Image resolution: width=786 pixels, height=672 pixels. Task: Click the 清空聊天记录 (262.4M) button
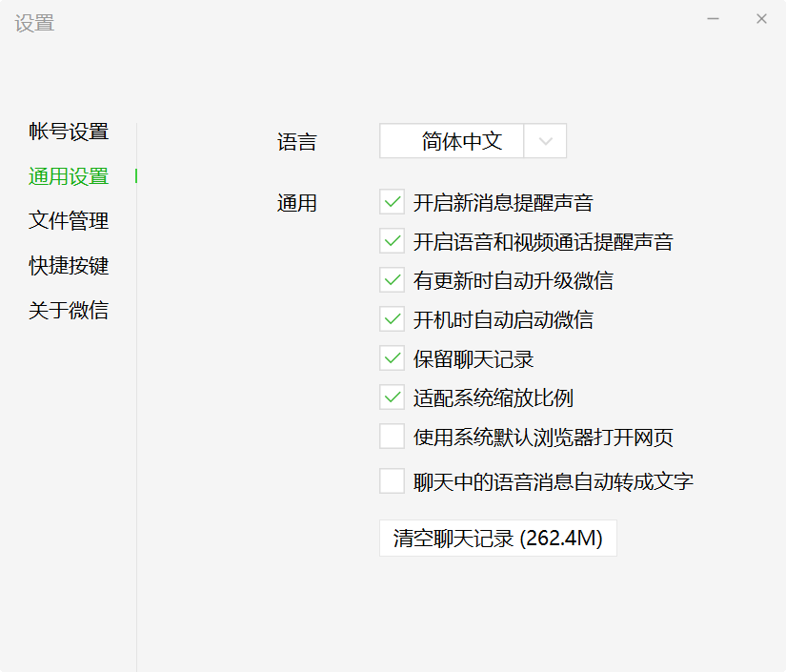[497, 539]
